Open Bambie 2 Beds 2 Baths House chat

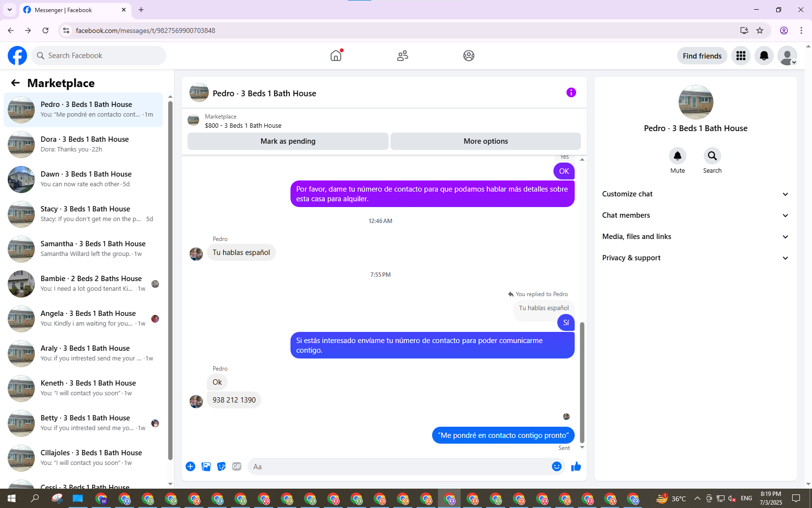(x=83, y=284)
